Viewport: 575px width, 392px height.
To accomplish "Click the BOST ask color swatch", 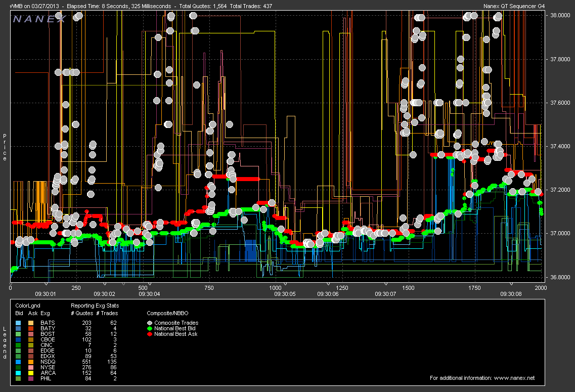I will point(31,334).
